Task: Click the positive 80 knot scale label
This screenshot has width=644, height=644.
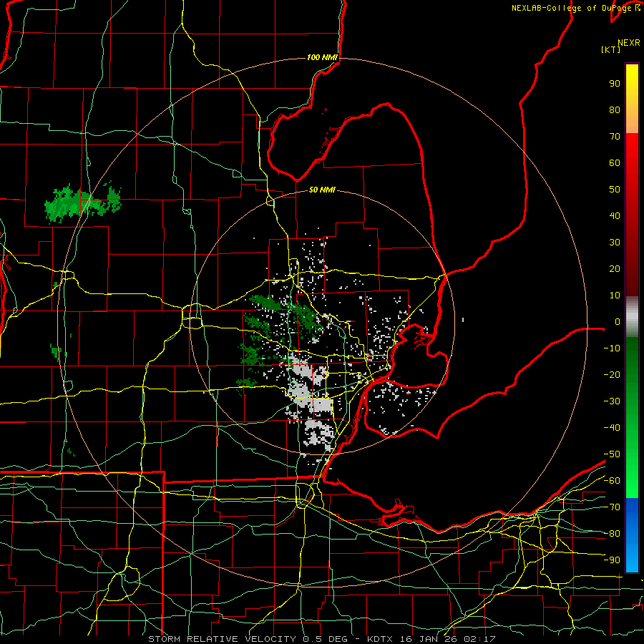Action: (x=615, y=110)
